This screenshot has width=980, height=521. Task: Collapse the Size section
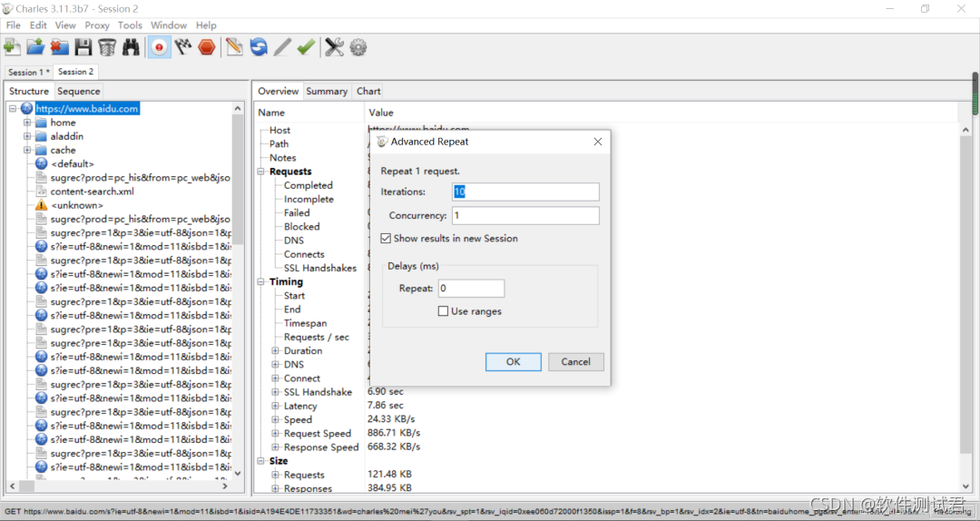(x=260, y=461)
